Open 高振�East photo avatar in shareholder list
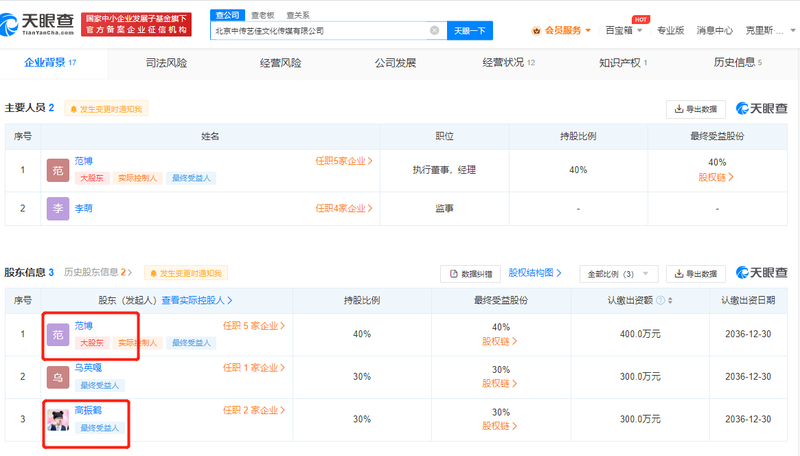This screenshot has width=800, height=456. (58, 418)
